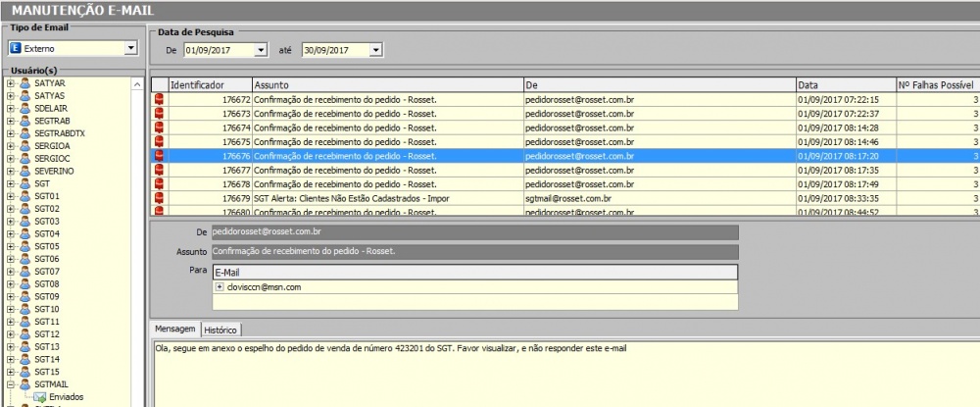Click the user list scrollbar up arrow
The width and height of the screenshot is (980, 407).
pyautogui.click(x=137, y=85)
